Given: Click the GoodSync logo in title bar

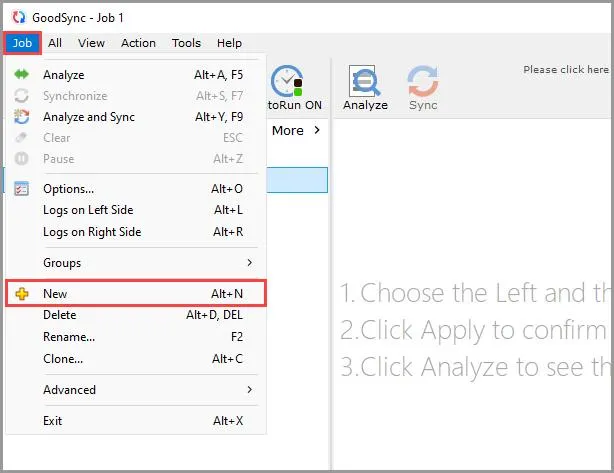Looking at the screenshot, I should (x=18, y=18).
